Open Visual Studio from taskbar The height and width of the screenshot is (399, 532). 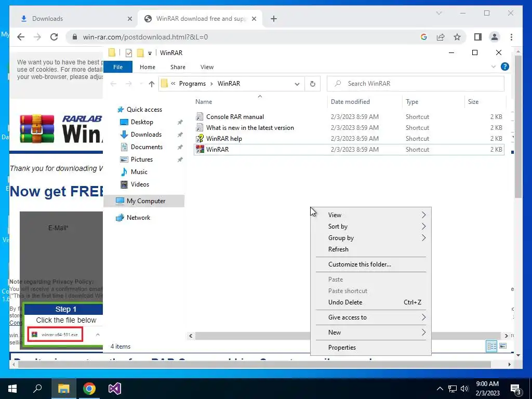115,389
